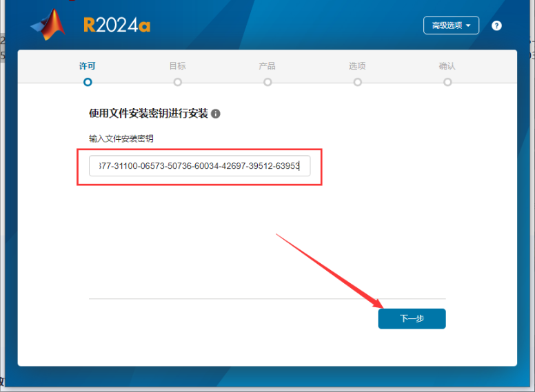
Task: Select the 目标 step tab
Action: coord(177,65)
